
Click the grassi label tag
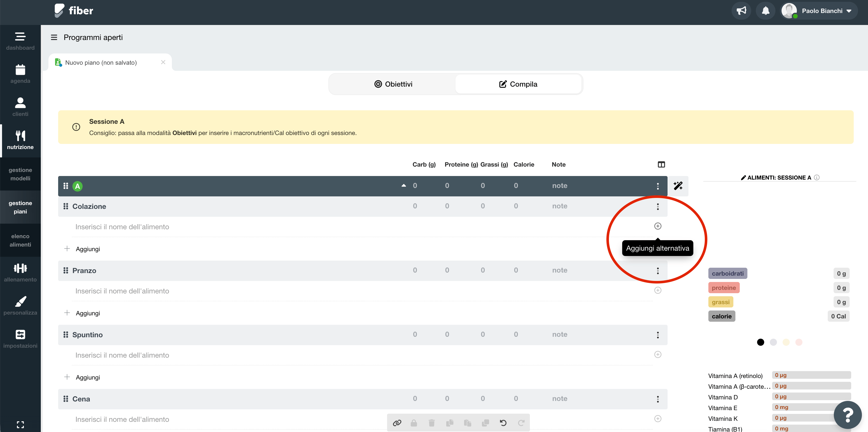pyautogui.click(x=720, y=302)
